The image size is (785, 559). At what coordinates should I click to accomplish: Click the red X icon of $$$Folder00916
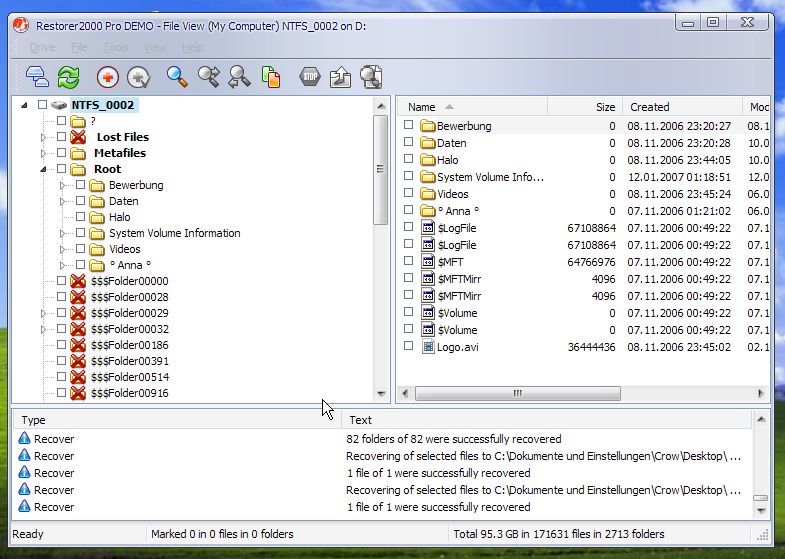pos(78,393)
